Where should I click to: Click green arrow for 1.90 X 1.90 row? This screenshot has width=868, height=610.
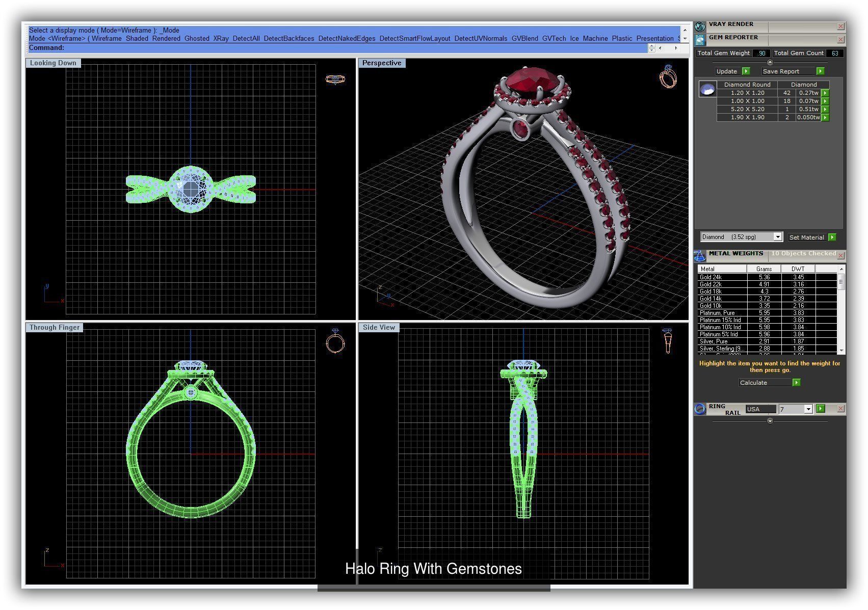[x=825, y=118]
